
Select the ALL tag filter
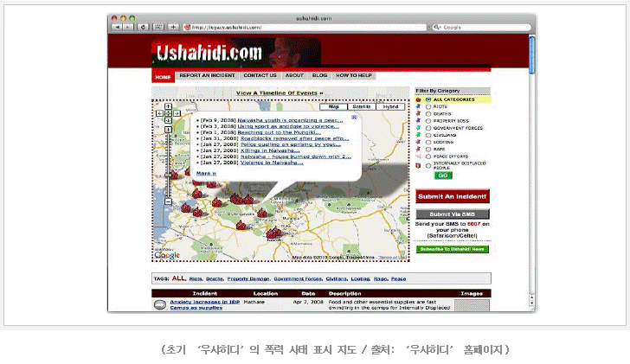(x=179, y=278)
